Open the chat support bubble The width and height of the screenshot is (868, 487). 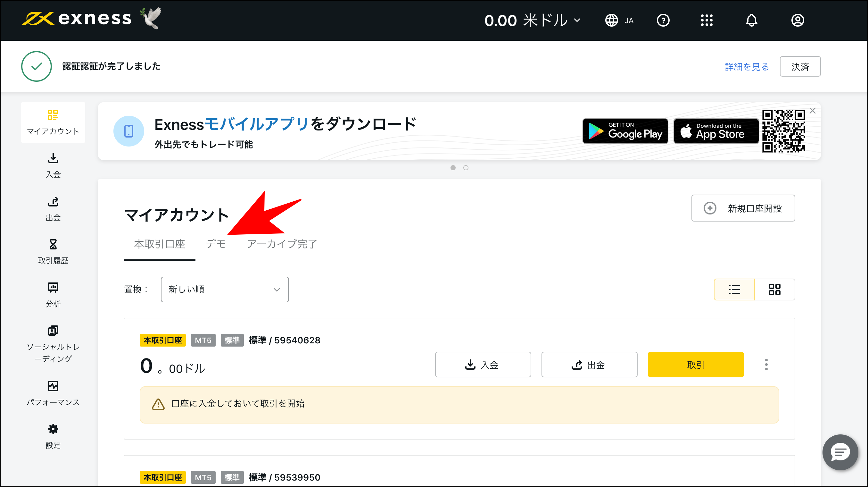(x=840, y=452)
